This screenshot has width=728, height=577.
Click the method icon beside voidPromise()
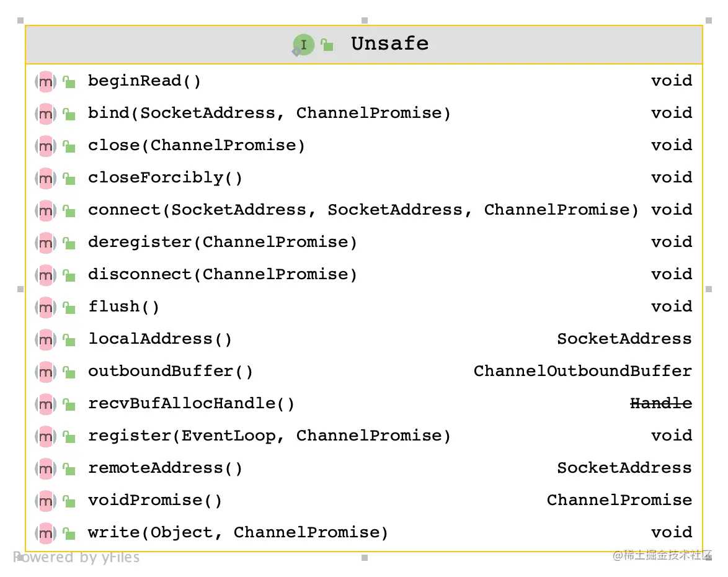point(45,501)
